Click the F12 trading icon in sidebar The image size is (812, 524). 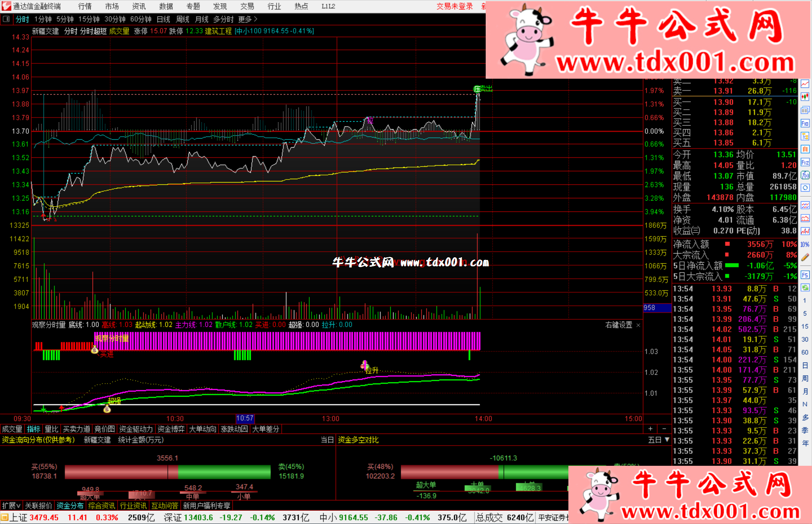[x=805, y=162]
